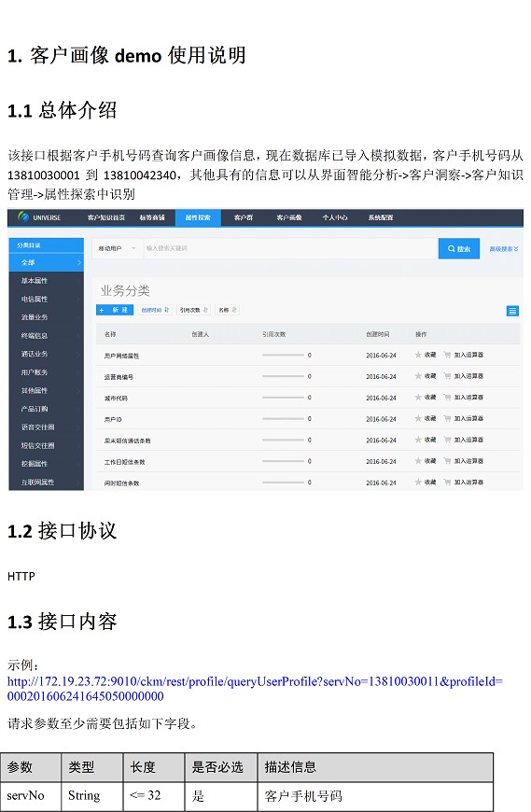Screen dimensions: 531x812
Task: Switch to the 客户画像 tab
Action: click(288, 217)
